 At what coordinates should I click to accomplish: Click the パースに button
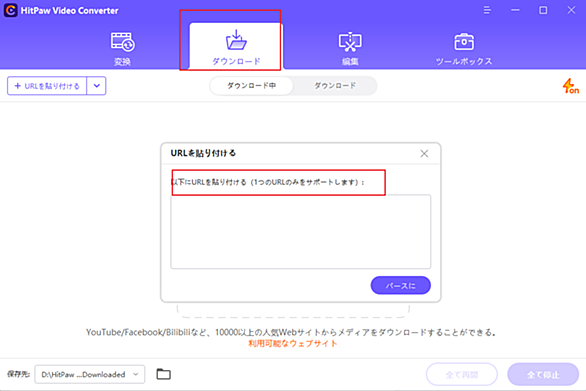(401, 286)
